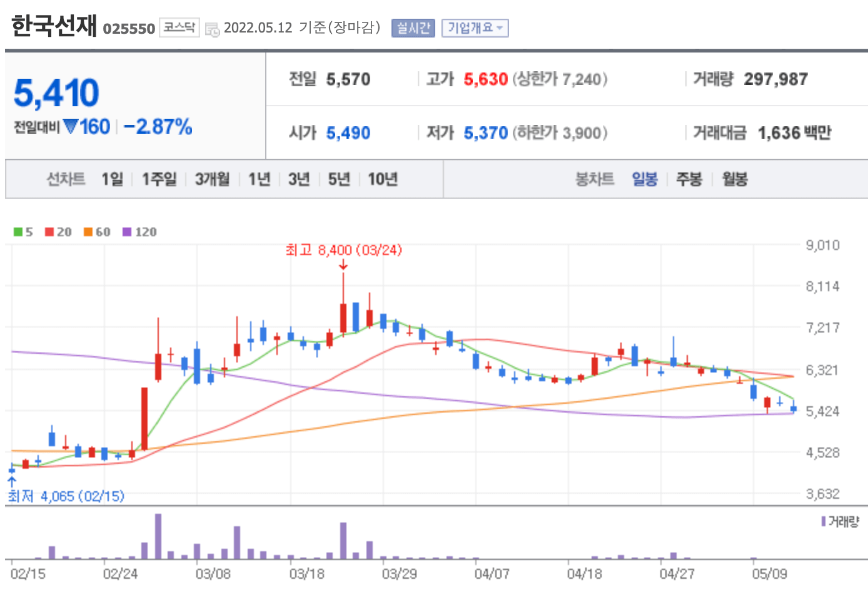The height and width of the screenshot is (595, 868).
Task: Click the 거래대금 value 1,636 백만
Action: point(795,133)
